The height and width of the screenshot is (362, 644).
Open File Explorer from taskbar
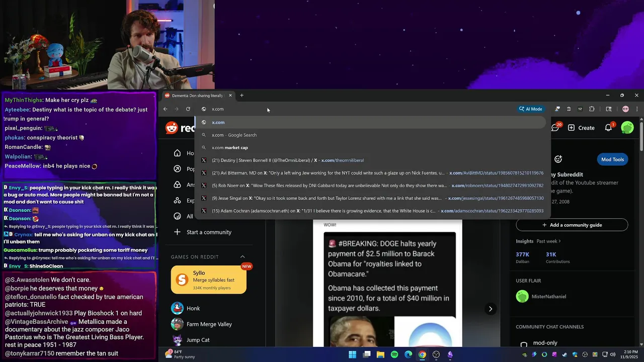(380, 354)
